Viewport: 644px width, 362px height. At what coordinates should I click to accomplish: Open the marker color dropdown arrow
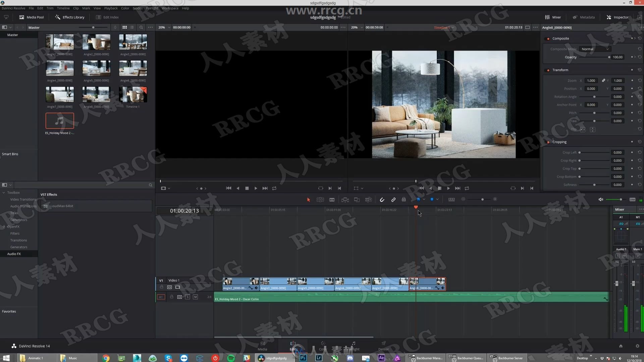click(x=437, y=199)
